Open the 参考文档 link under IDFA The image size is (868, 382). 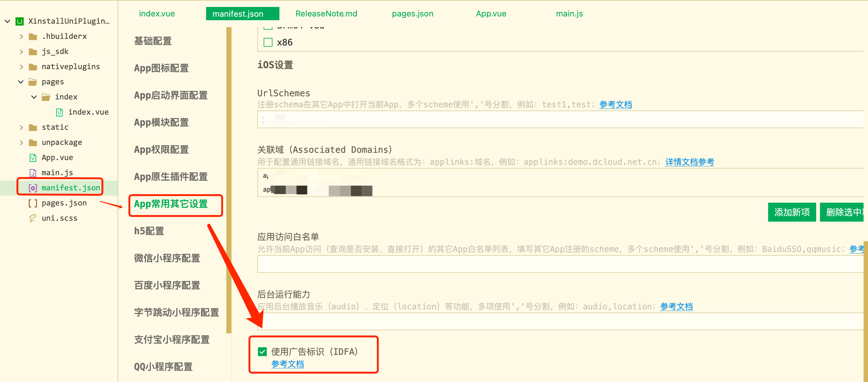[x=287, y=364]
